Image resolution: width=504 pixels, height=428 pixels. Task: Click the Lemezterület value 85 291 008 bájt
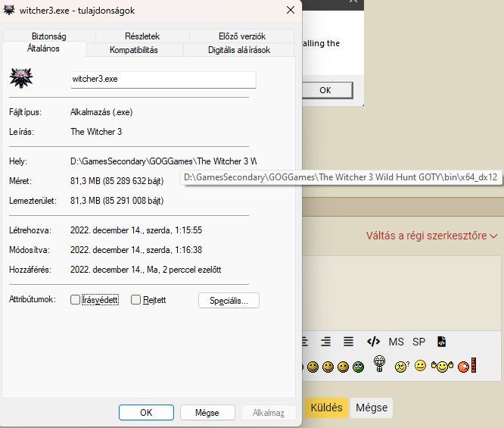click(117, 201)
